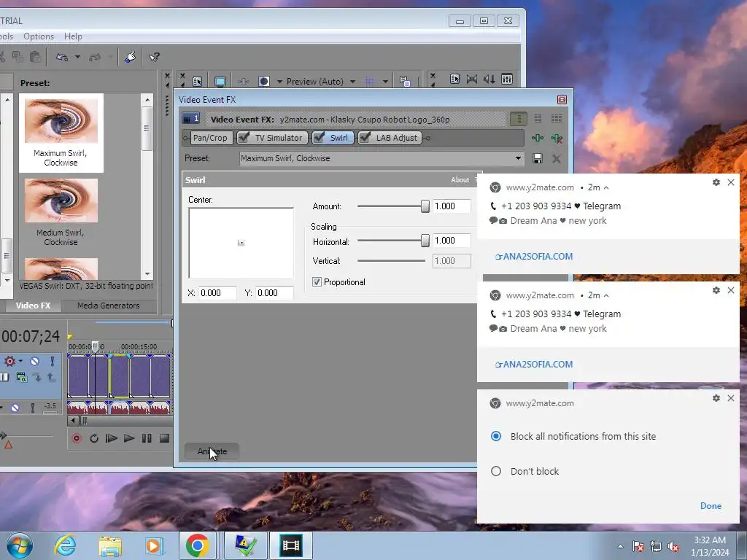The image size is (747, 560).
Task: Open the overlays grid dropdown arrow
Action: (385, 82)
